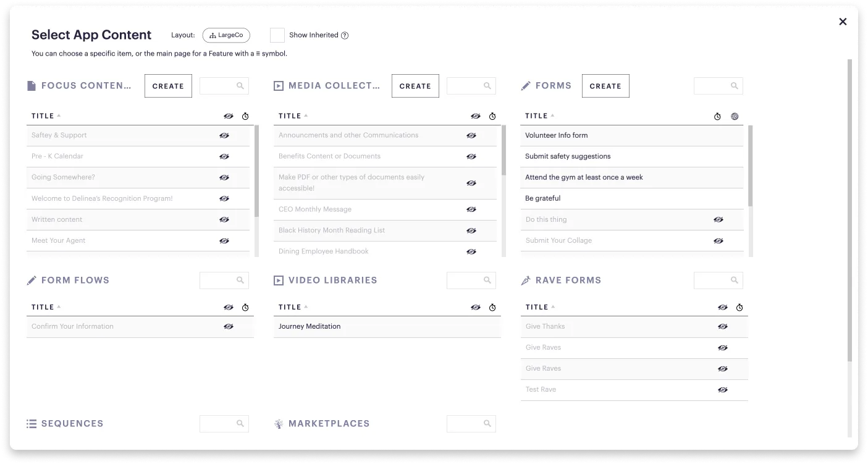Sort Video Libraries by Title column
The width and height of the screenshot is (868, 464).
[x=293, y=307]
